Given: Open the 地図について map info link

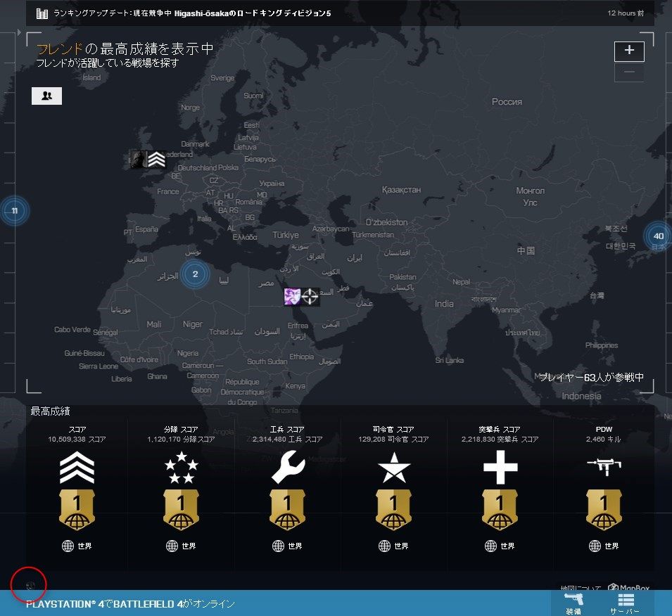Looking at the screenshot, I should point(581,588).
